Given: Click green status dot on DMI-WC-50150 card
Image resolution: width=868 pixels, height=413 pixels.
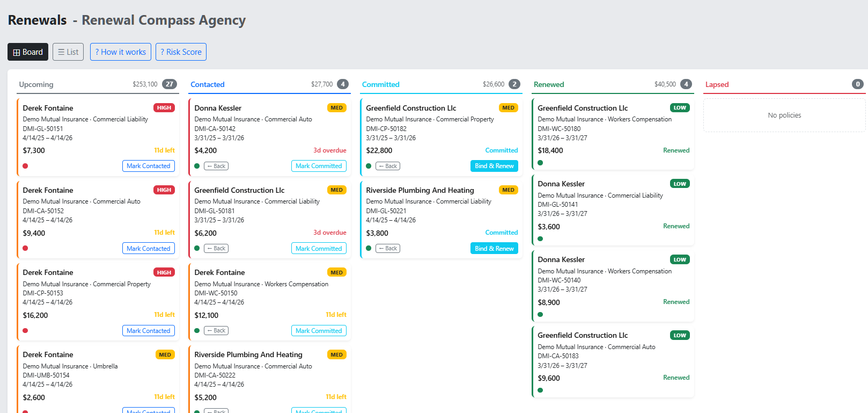Looking at the screenshot, I should coord(197,330).
